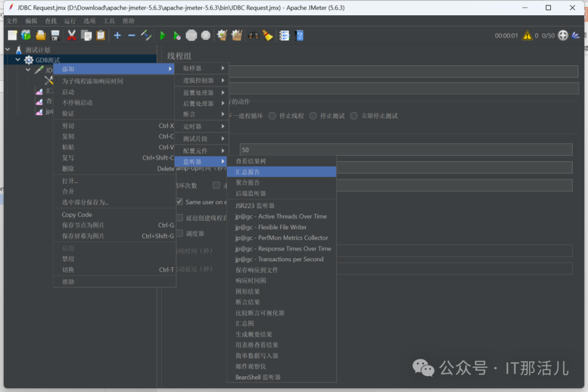The width and height of the screenshot is (588, 392).
Task: Click the Clear all results icon
Action: 237,35
